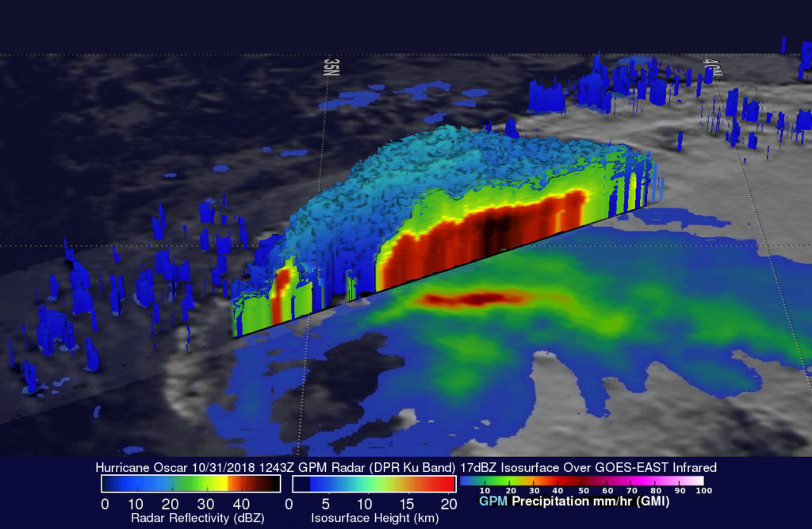
Task: Click the GPM Precipitation color scale
Action: pos(582,481)
